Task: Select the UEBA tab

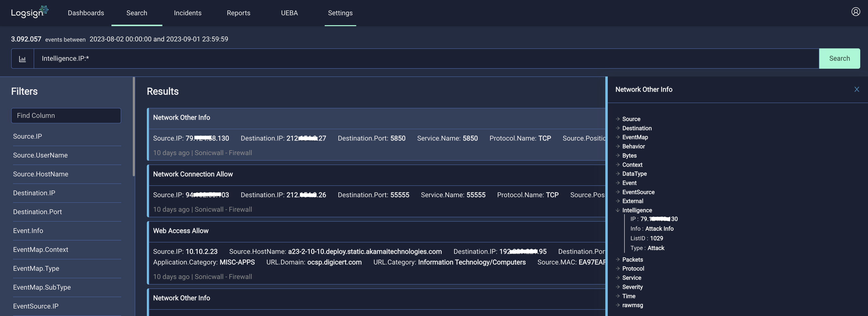Action: click(x=289, y=13)
